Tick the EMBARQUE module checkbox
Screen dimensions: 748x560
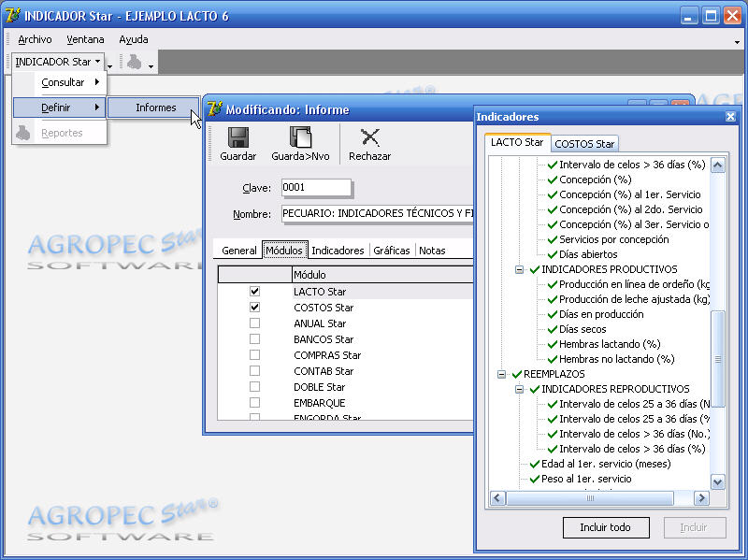(254, 403)
